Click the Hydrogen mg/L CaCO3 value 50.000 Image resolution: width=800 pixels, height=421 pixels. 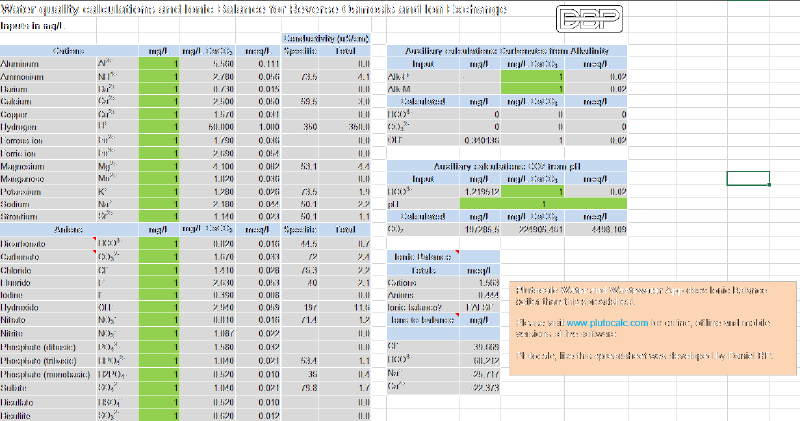pyautogui.click(x=207, y=127)
